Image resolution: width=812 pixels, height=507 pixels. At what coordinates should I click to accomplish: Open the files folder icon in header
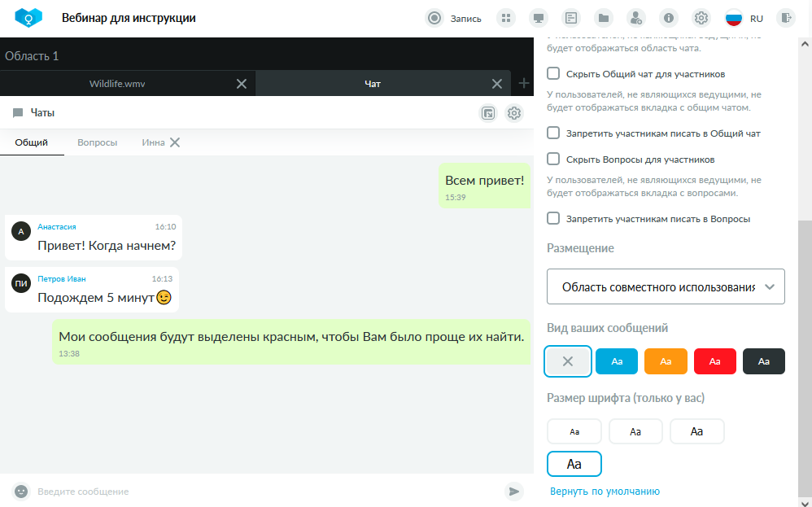[x=603, y=18]
